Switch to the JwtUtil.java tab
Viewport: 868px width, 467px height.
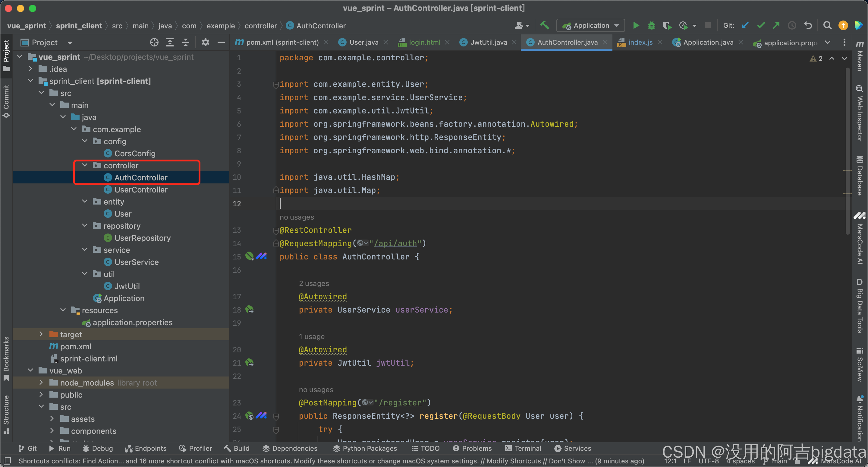tap(488, 43)
